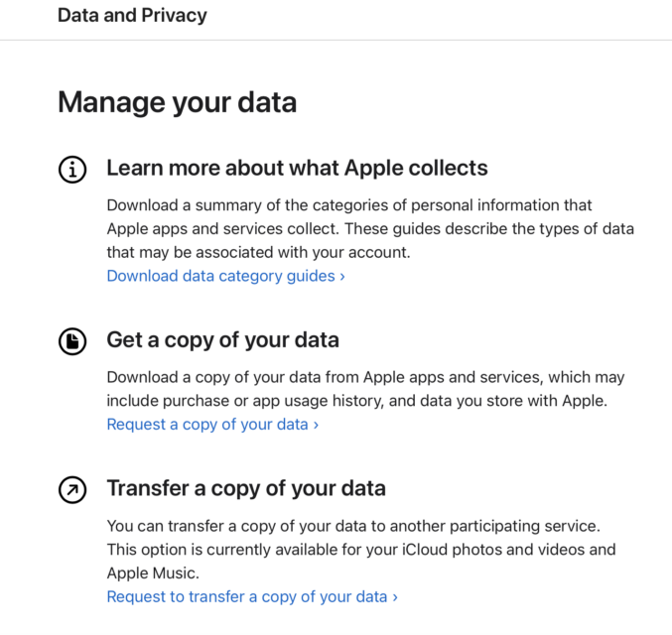Click the arrow circle icon beside Transfer
Screen dimensions: 672x635
pyautogui.click(x=72, y=490)
